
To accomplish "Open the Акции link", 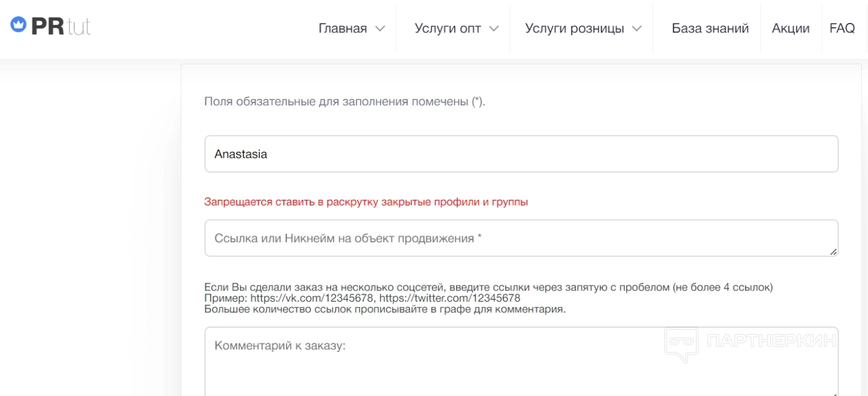I will tap(790, 29).
